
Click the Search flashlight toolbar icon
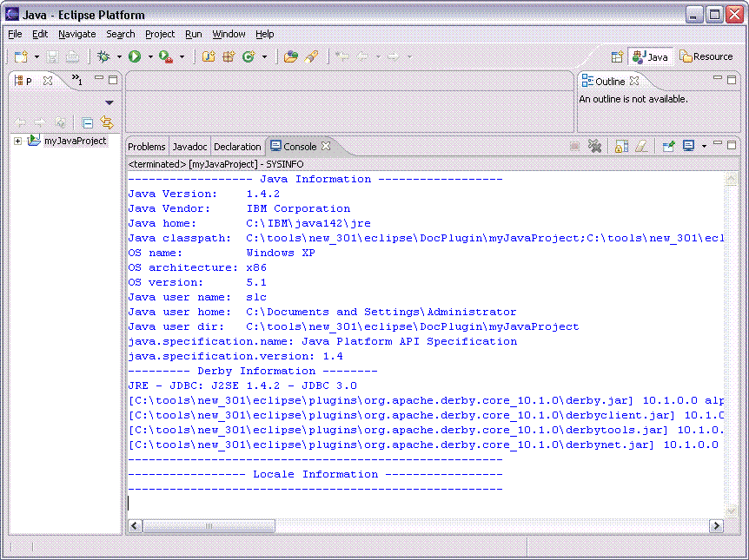click(311, 56)
